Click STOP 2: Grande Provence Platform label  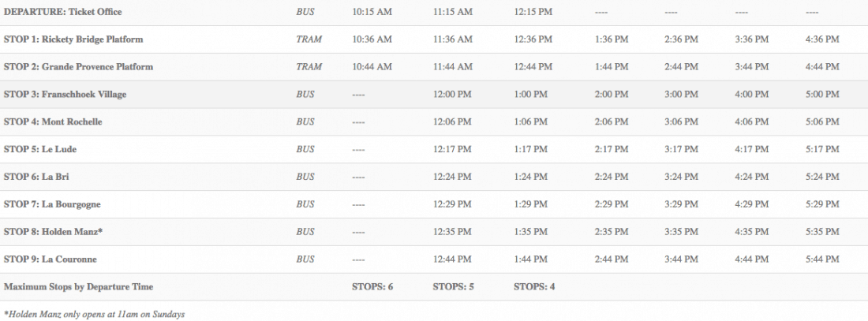point(78,67)
